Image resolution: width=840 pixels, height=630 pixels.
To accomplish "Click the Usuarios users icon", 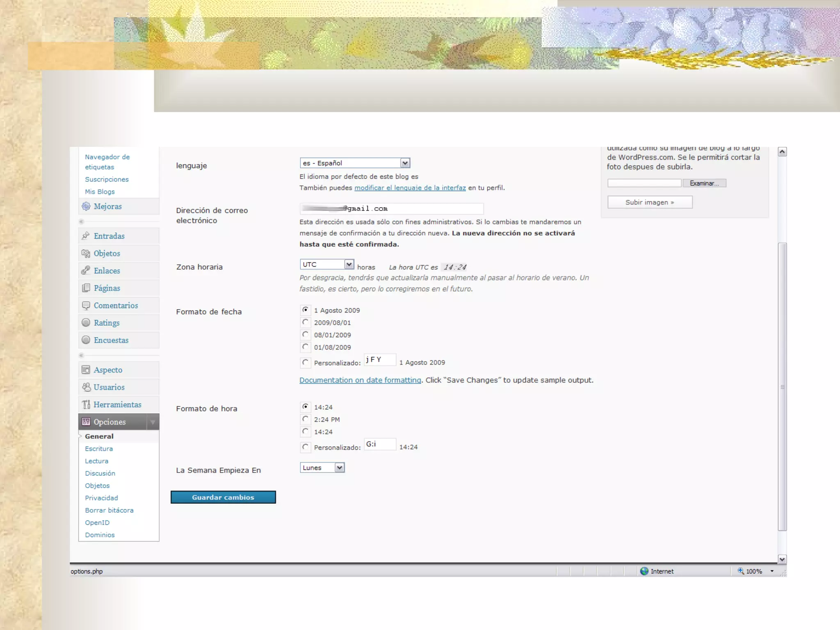I will point(86,387).
